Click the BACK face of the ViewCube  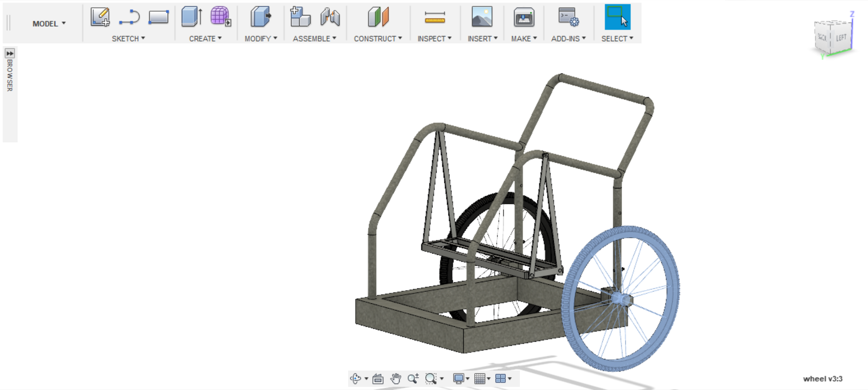coord(823,38)
